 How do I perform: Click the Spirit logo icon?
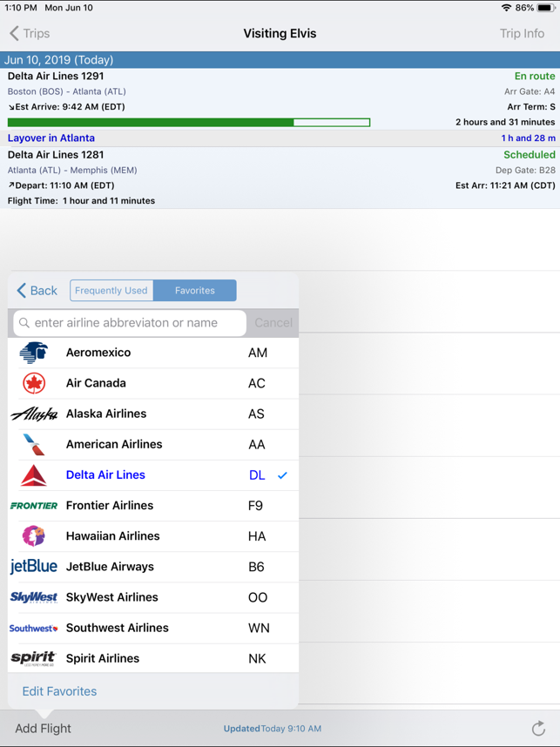coord(34,658)
